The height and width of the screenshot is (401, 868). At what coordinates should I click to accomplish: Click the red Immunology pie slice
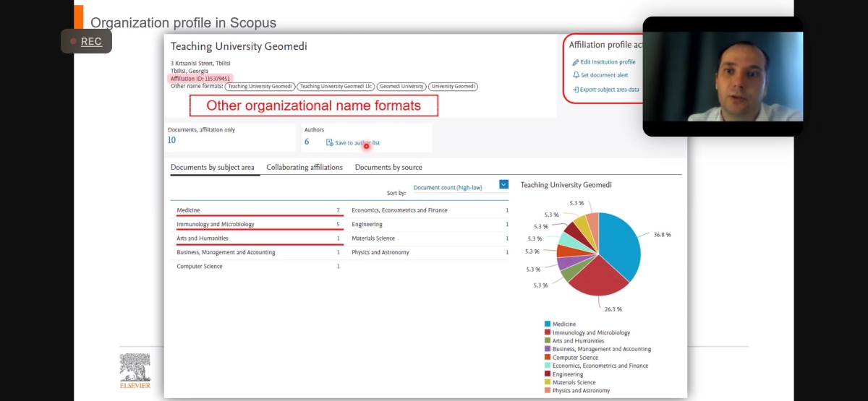(x=597, y=276)
